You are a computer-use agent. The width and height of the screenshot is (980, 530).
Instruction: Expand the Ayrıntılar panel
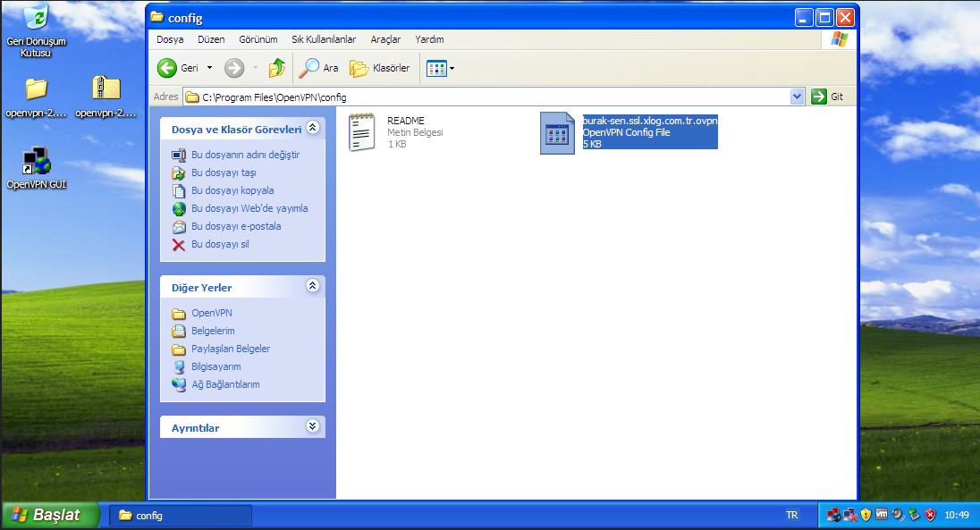(312, 426)
